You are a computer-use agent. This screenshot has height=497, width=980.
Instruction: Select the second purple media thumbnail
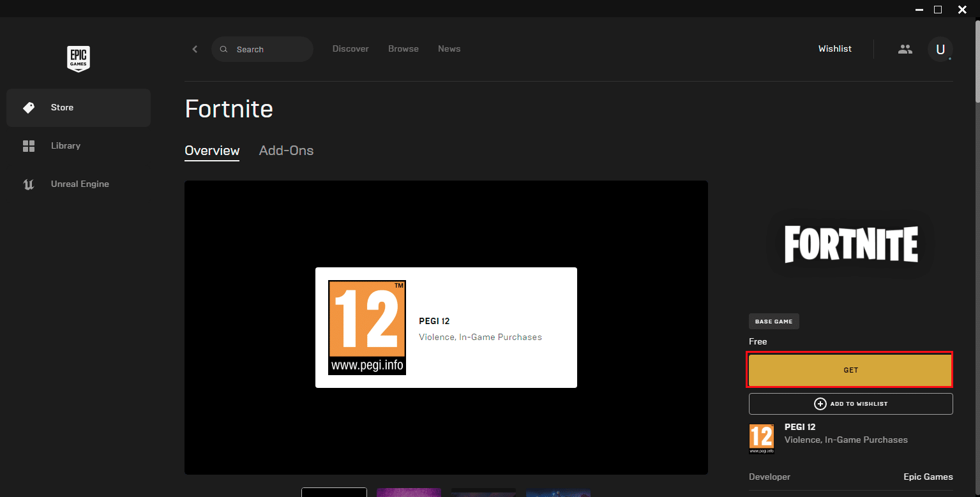click(x=409, y=493)
